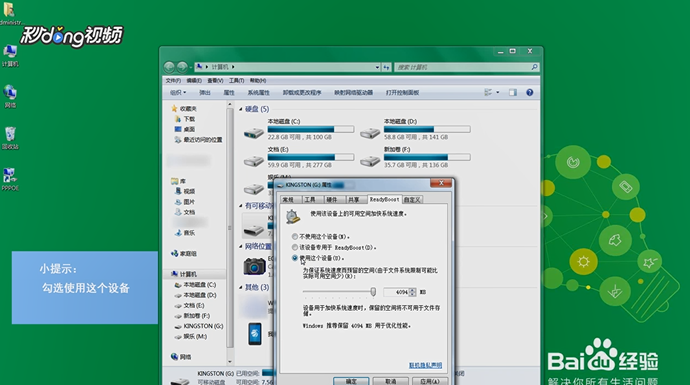Switch to the 自定义 tab
Viewport: 690px width, 385px height.
pos(412,200)
